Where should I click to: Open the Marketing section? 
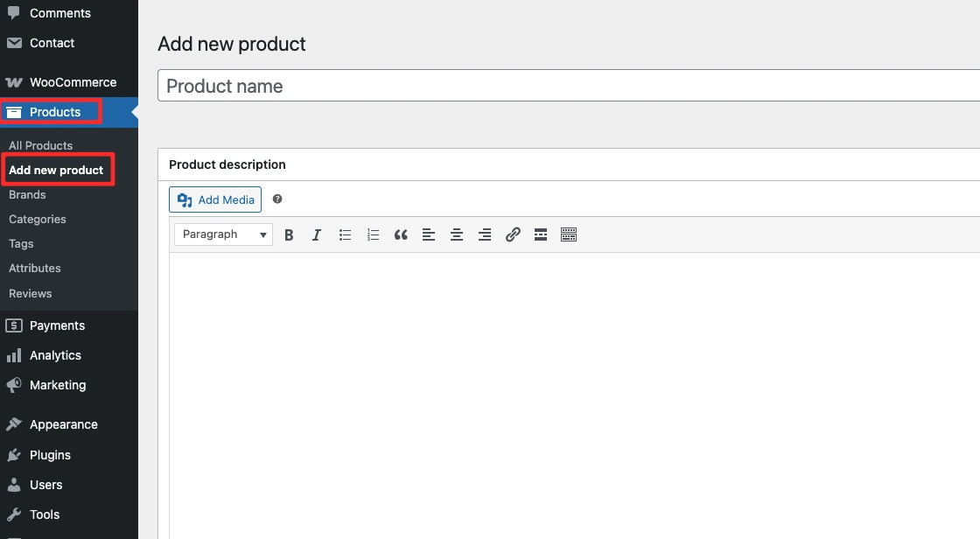[58, 385]
